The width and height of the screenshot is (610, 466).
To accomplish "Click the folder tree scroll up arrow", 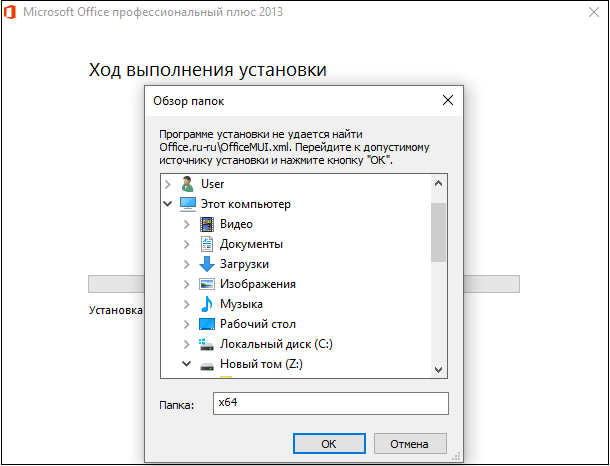I will click(438, 183).
